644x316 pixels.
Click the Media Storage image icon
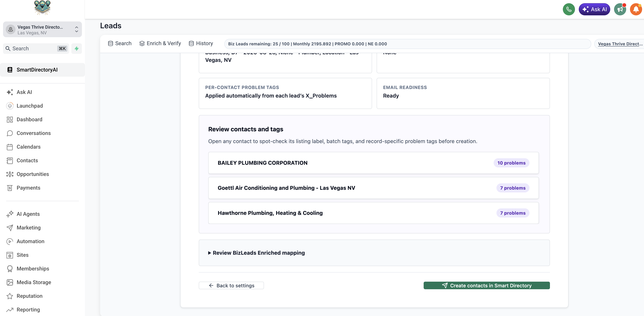tap(10, 282)
